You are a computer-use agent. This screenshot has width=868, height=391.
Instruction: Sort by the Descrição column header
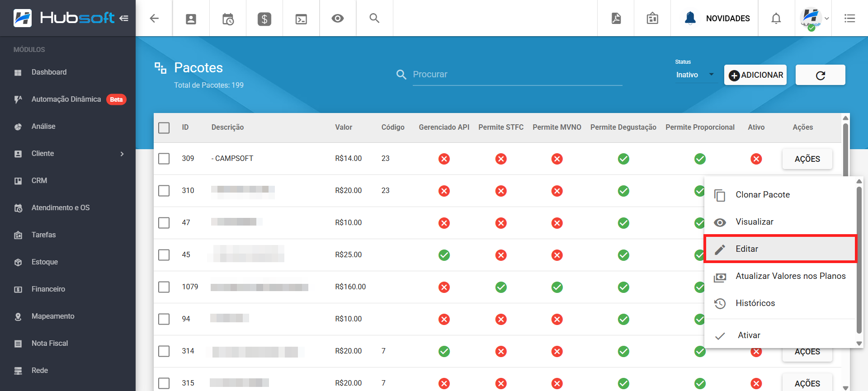(227, 127)
